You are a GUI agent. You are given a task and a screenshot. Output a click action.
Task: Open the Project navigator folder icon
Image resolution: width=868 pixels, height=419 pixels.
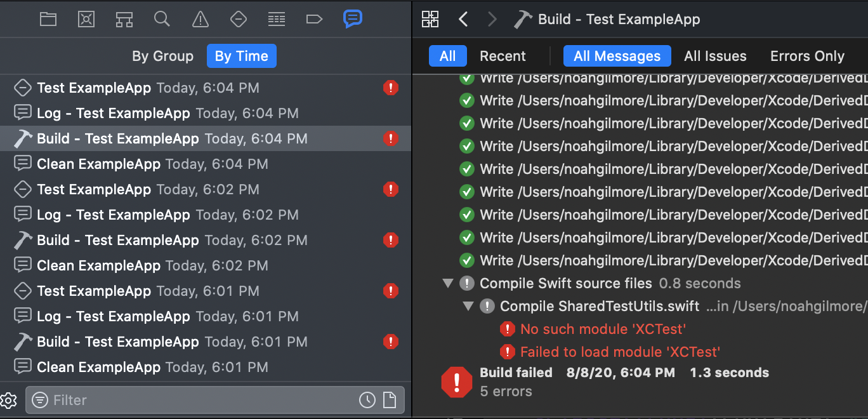48,19
